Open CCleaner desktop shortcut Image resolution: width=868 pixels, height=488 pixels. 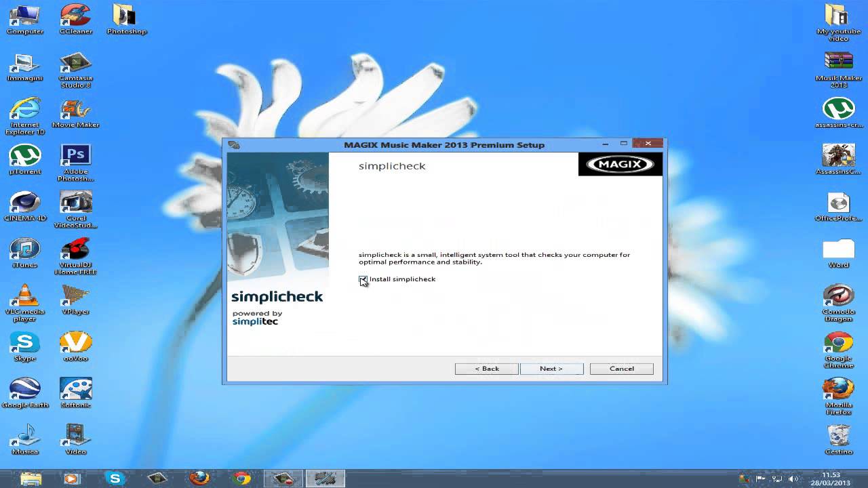pyautogui.click(x=75, y=20)
